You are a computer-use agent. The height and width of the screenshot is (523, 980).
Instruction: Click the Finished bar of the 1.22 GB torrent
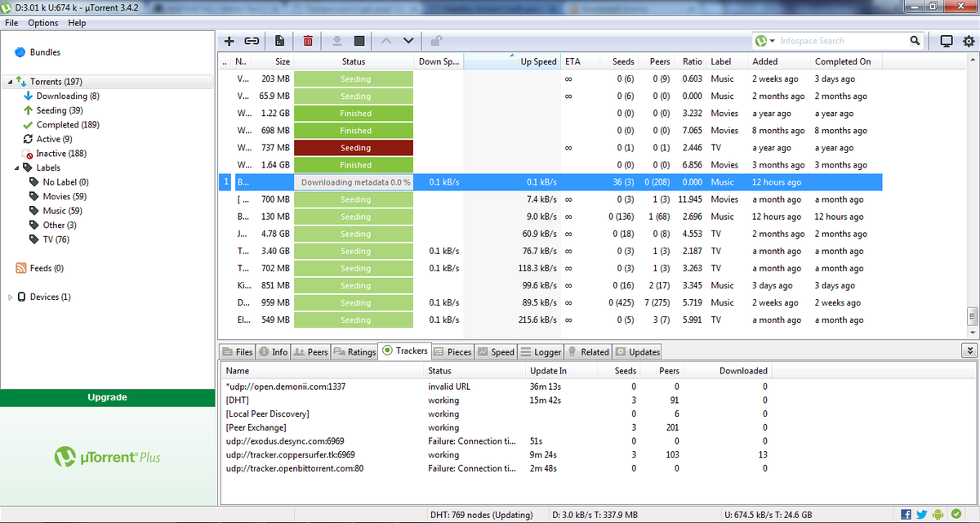[x=355, y=114]
